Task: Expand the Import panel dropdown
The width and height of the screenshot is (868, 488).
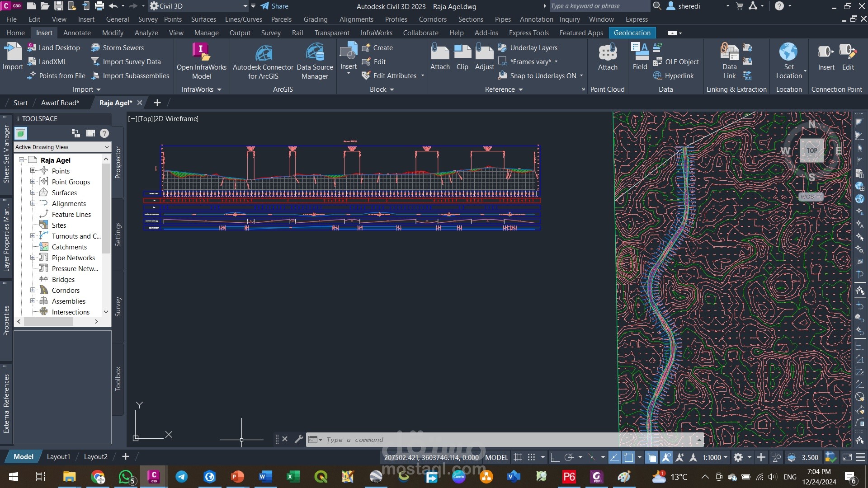Action: (x=86, y=89)
